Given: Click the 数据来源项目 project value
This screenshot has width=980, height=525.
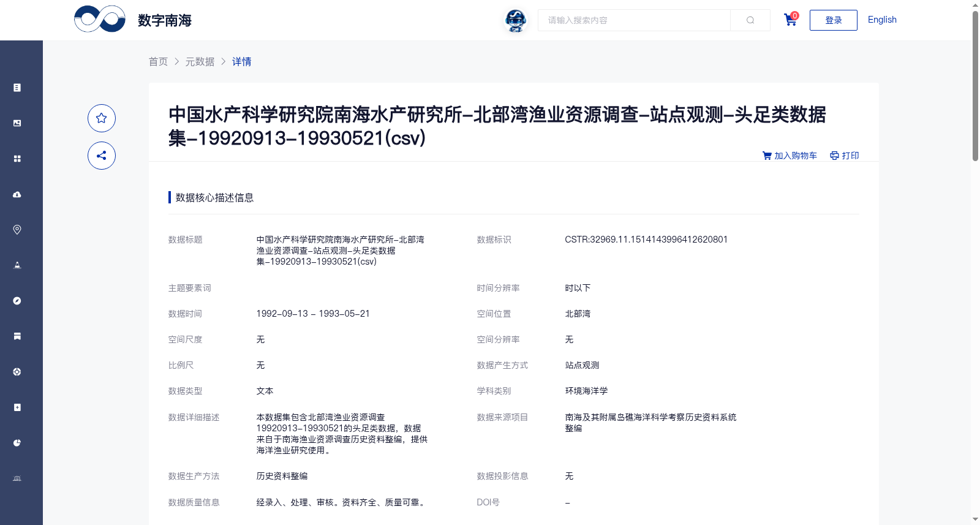Looking at the screenshot, I should [x=650, y=423].
